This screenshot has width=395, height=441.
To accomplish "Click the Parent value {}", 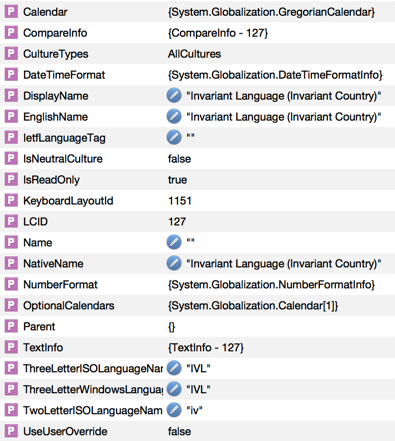I will [x=171, y=327].
